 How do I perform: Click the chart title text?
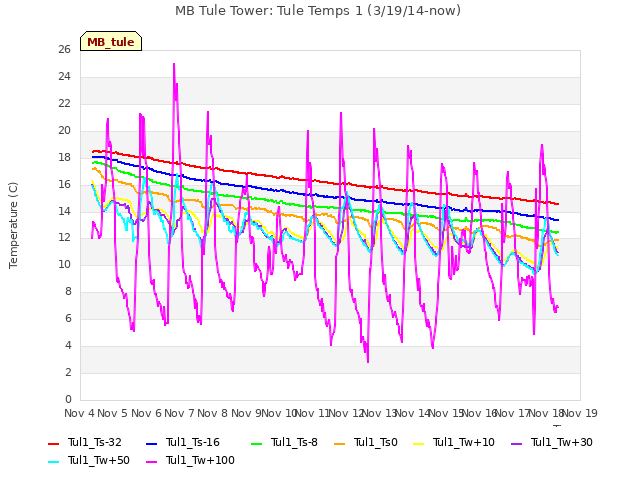[318, 11]
